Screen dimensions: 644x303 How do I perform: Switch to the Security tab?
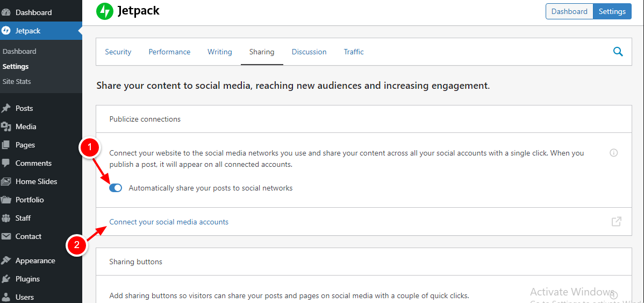(118, 52)
